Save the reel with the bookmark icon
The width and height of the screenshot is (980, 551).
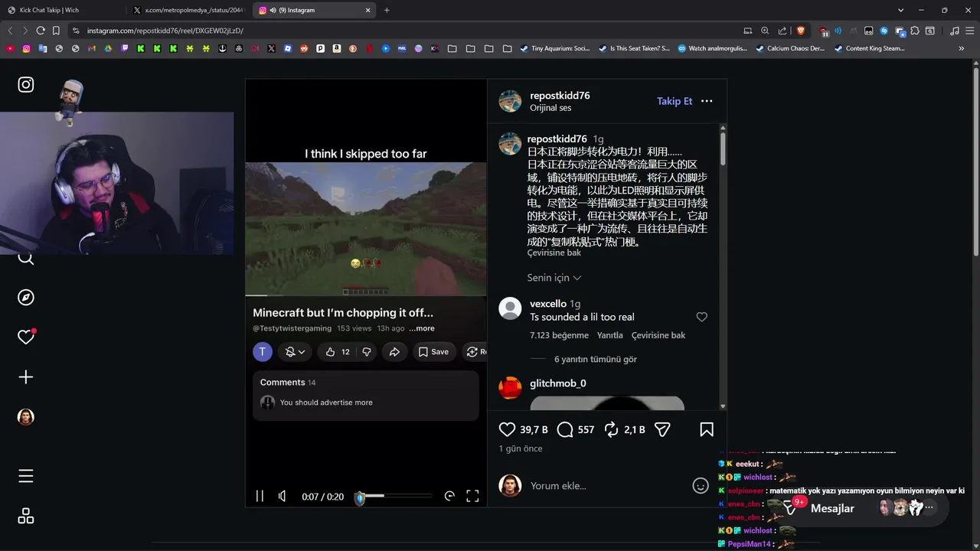coord(707,429)
